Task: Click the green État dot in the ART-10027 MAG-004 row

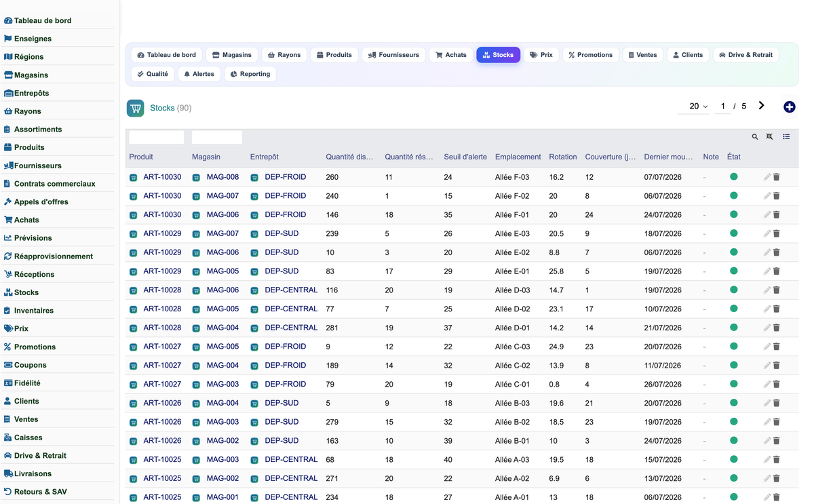Action: tap(733, 365)
